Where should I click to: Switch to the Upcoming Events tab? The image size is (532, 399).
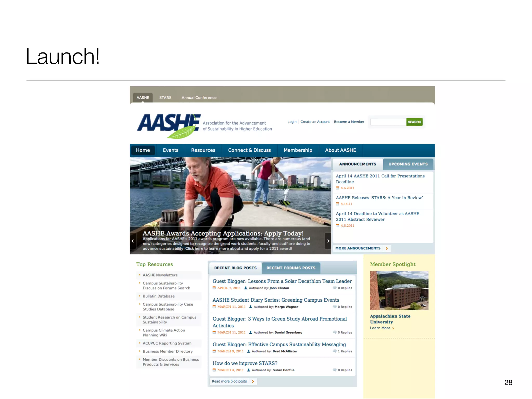(408, 164)
